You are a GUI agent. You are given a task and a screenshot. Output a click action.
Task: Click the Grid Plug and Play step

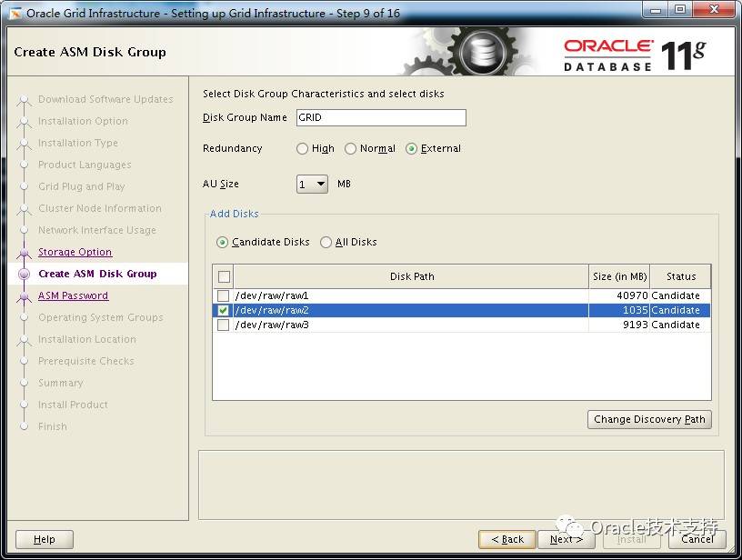[x=82, y=187]
